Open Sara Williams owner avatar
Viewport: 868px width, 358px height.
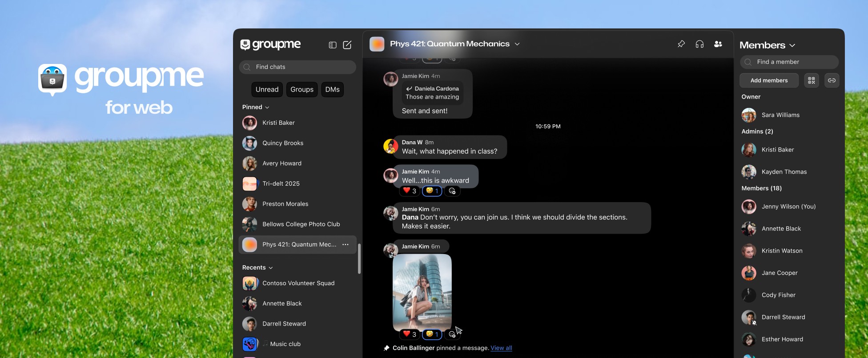(x=749, y=115)
